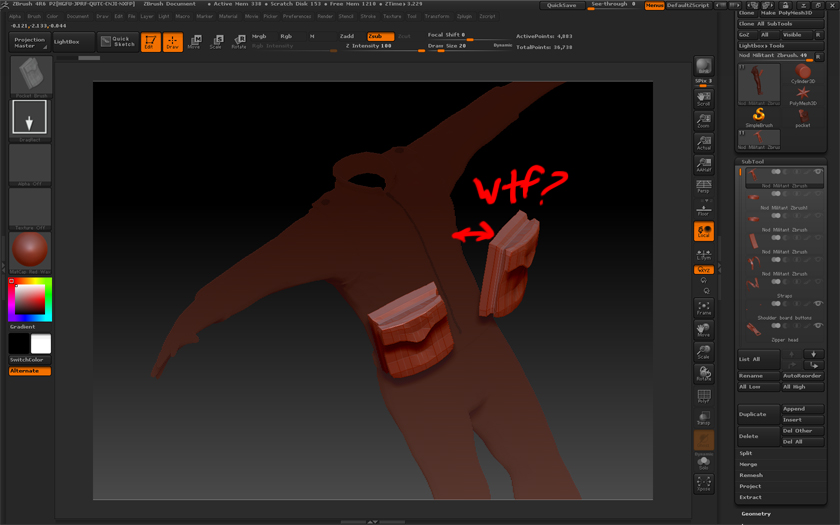Click the Duplicate subtool button
The height and width of the screenshot is (525, 840).
coord(757,414)
